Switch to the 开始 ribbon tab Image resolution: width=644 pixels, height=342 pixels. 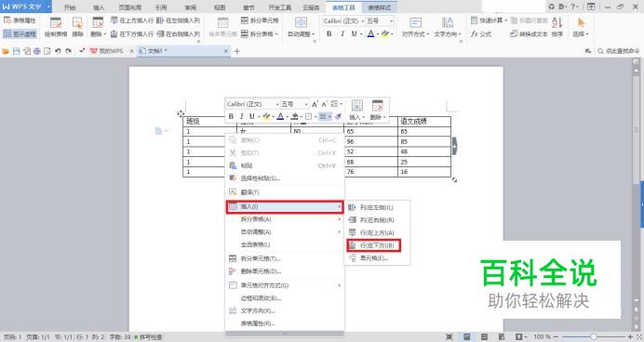pyautogui.click(x=70, y=7)
